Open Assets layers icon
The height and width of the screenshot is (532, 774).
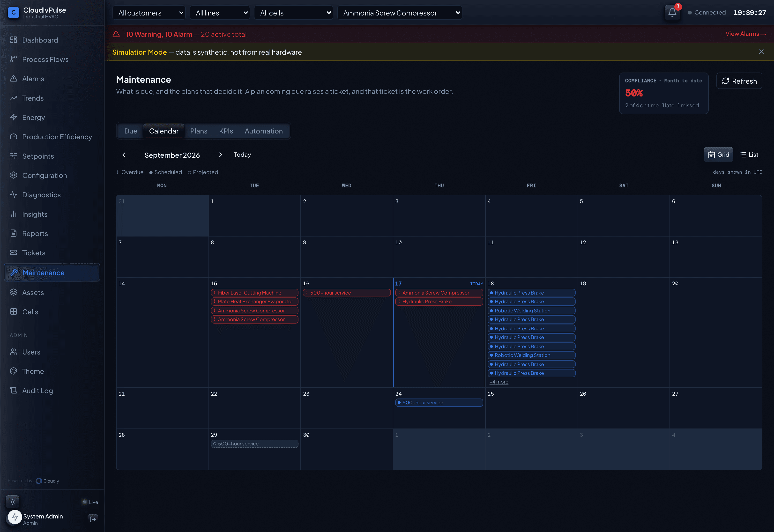click(x=13, y=292)
